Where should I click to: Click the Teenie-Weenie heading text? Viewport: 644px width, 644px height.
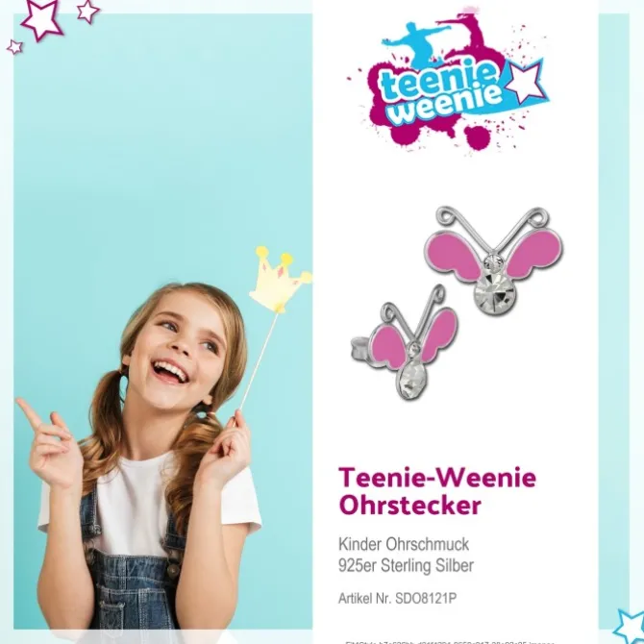click(437, 478)
